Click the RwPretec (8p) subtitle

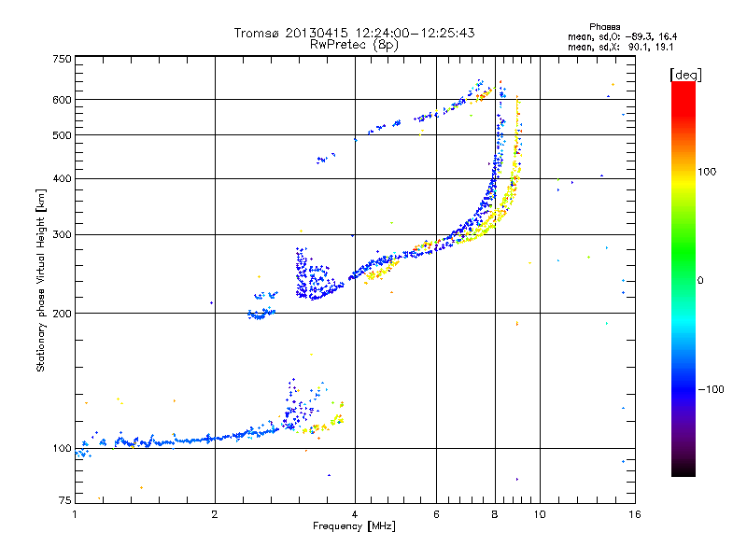click(354, 45)
